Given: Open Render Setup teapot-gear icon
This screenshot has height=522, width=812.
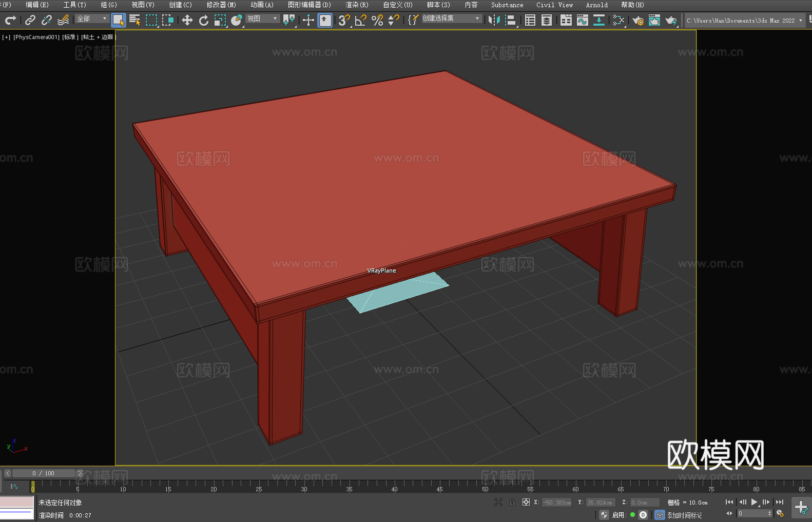Looking at the screenshot, I should pyautogui.click(x=638, y=20).
